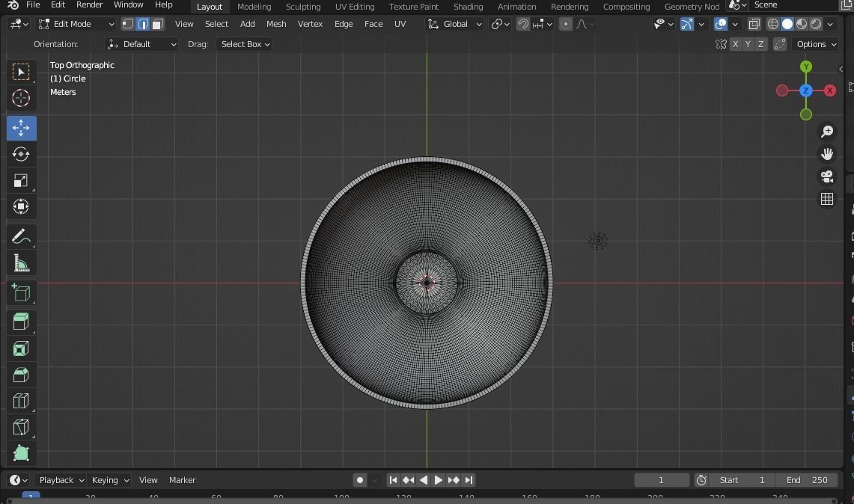
Task: Jump to next keyframe
Action: pyautogui.click(x=453, y=480)
